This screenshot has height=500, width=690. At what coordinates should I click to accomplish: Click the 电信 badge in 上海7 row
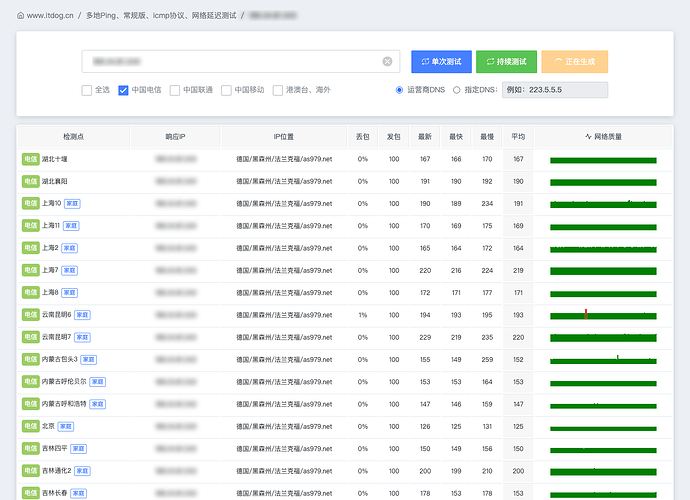[x=31, y=270]
